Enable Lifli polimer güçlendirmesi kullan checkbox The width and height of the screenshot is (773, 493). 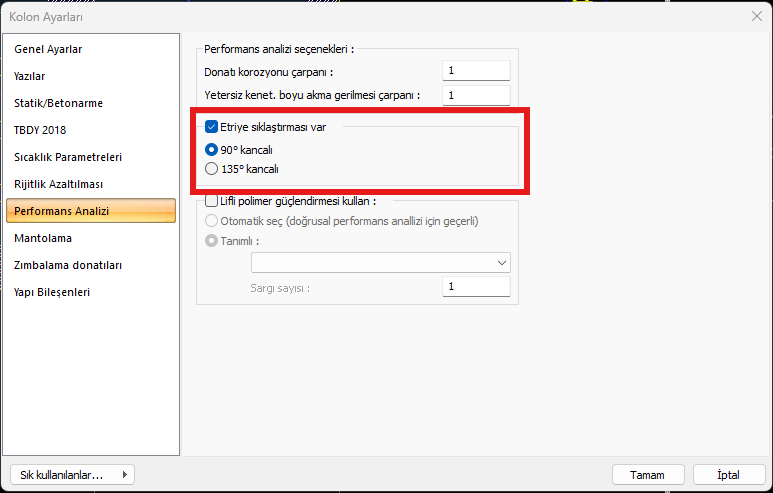point(211,201)
